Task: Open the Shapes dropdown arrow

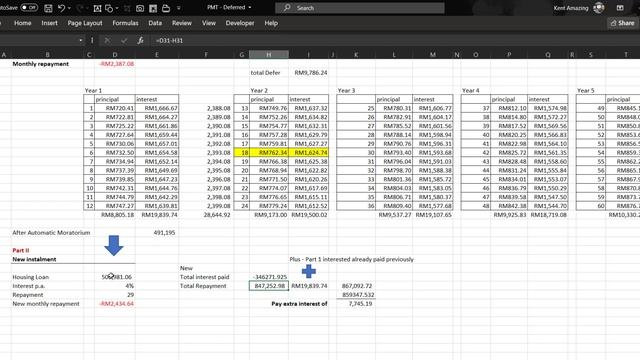Action: point(117,8)
